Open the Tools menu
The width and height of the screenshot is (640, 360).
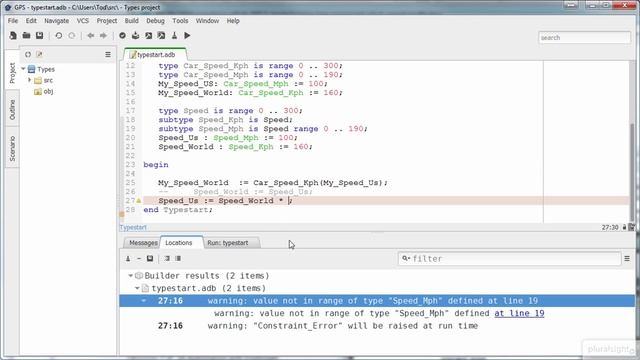180,21
